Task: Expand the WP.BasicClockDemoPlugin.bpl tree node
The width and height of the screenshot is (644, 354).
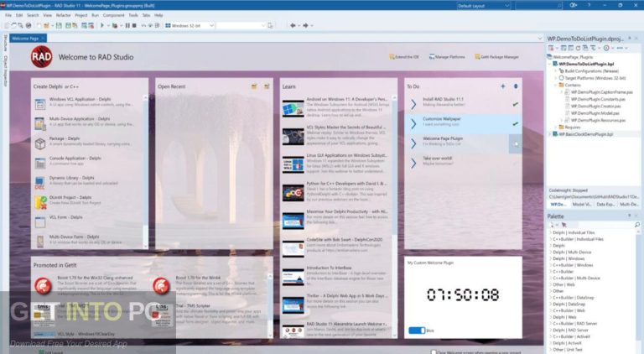Action: click(550, 133)
